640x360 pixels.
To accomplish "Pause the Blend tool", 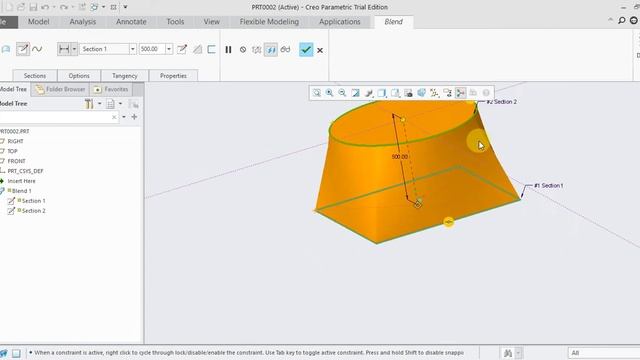I will (x=228, y=50).
